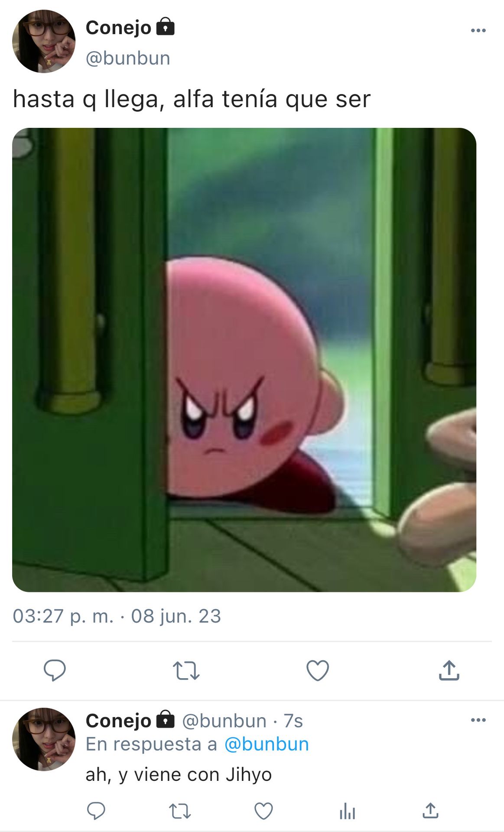The height and width of the screenshot is (832, 504).
Task: Open three-dot menu on the reply tweet
Action: (478, 720)
